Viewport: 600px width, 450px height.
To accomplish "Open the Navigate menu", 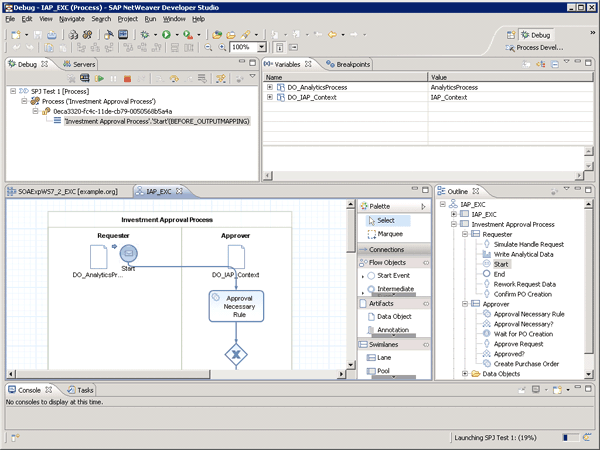I will 71,18.
